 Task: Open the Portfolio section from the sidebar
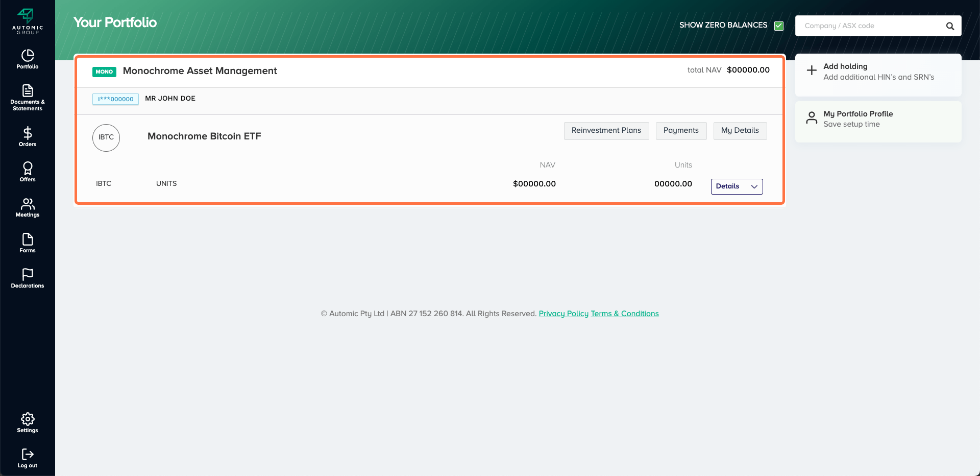pyautogui.click(x=27, y=59)
